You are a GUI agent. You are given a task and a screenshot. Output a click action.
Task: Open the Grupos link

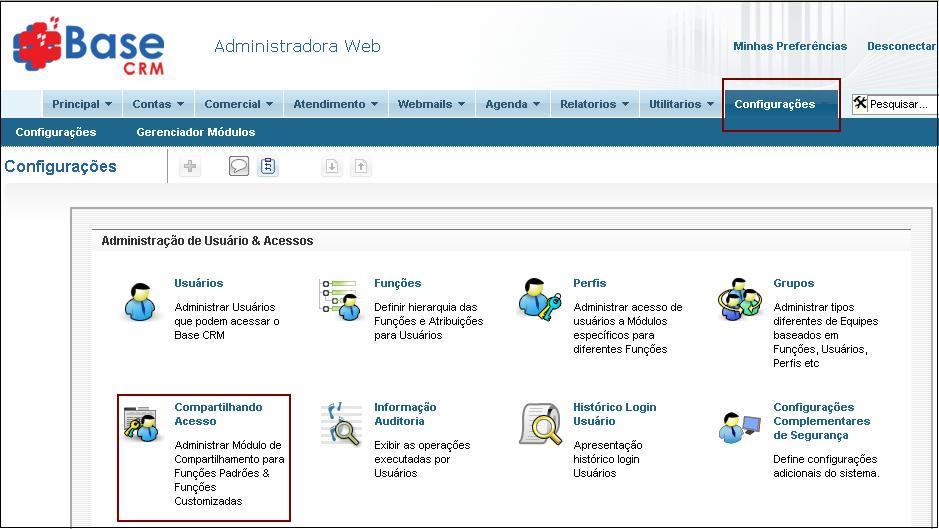793,283
